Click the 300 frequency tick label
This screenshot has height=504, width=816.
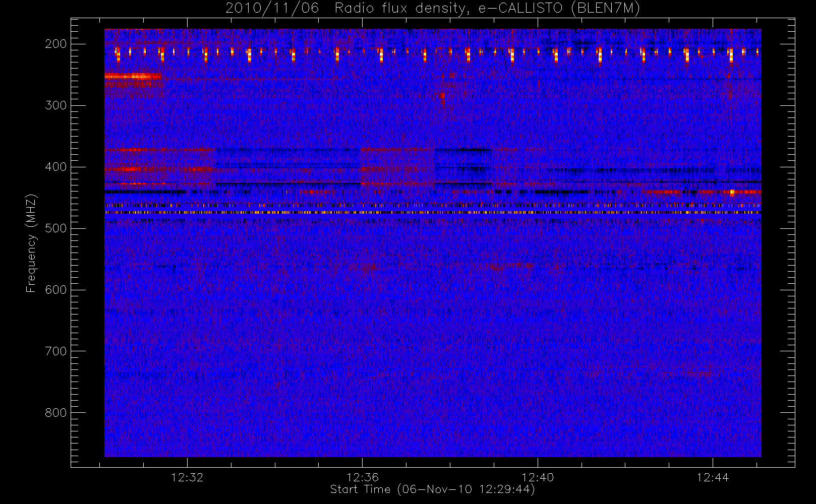tap(56, 105)
